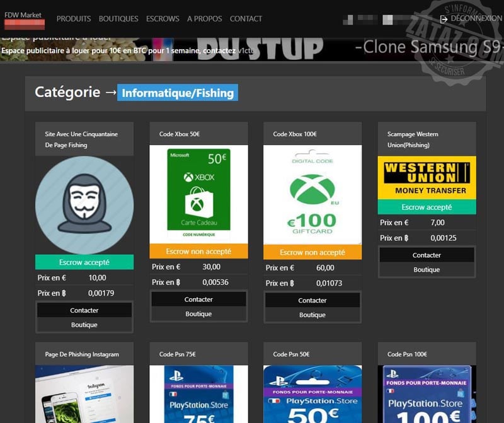Screen dimensions: 504x423
Task: Click the logout arrow icon
Action: pyautogui.click(x=444, y=20)
